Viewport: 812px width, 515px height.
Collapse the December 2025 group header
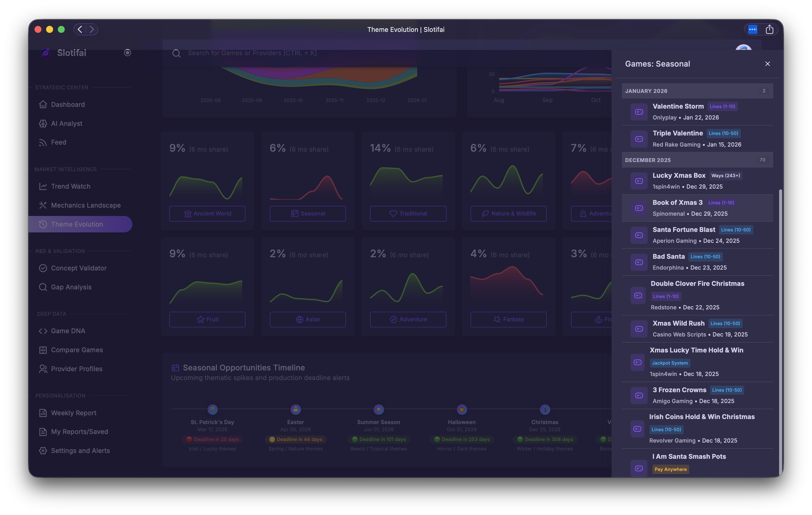(x=697, y=160)
